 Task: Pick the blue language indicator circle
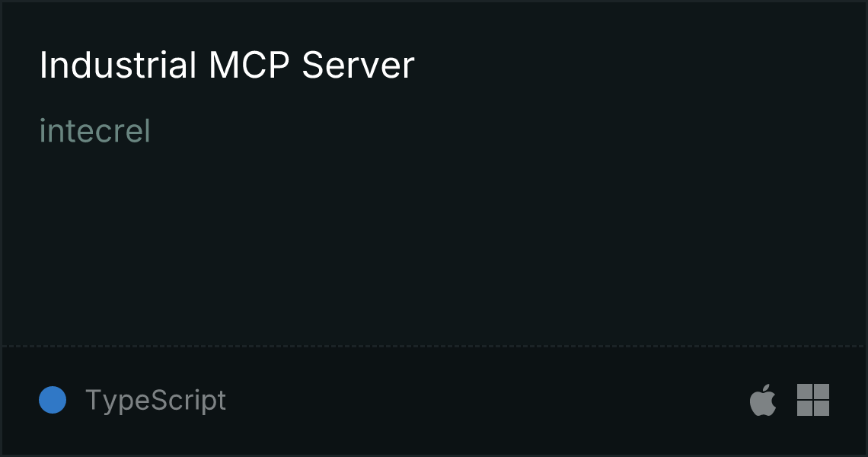[x=53, y=400]
